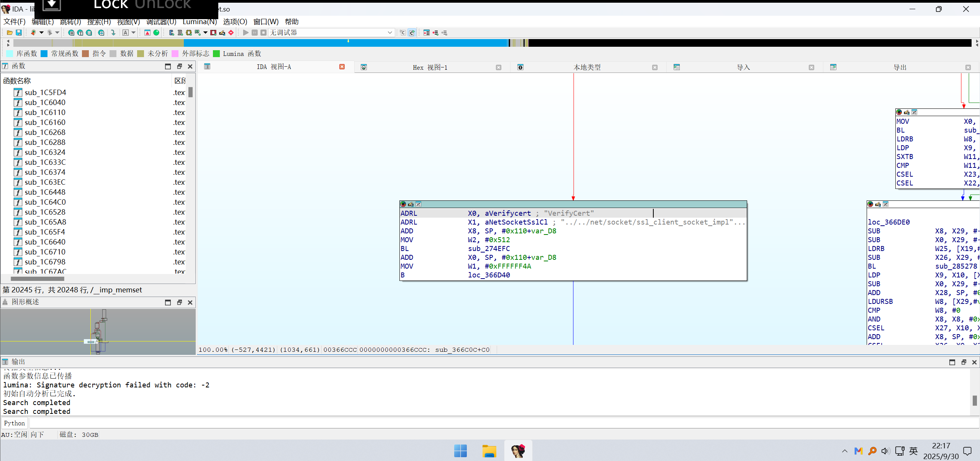Toggle the float button of 函数 panel
980x461 pixels.
179,66
